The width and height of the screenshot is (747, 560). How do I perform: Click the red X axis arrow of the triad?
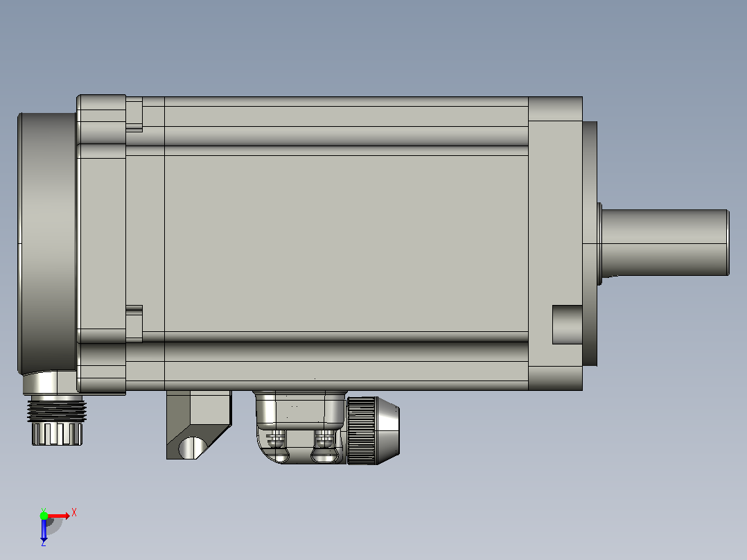[x=58, y=516]
